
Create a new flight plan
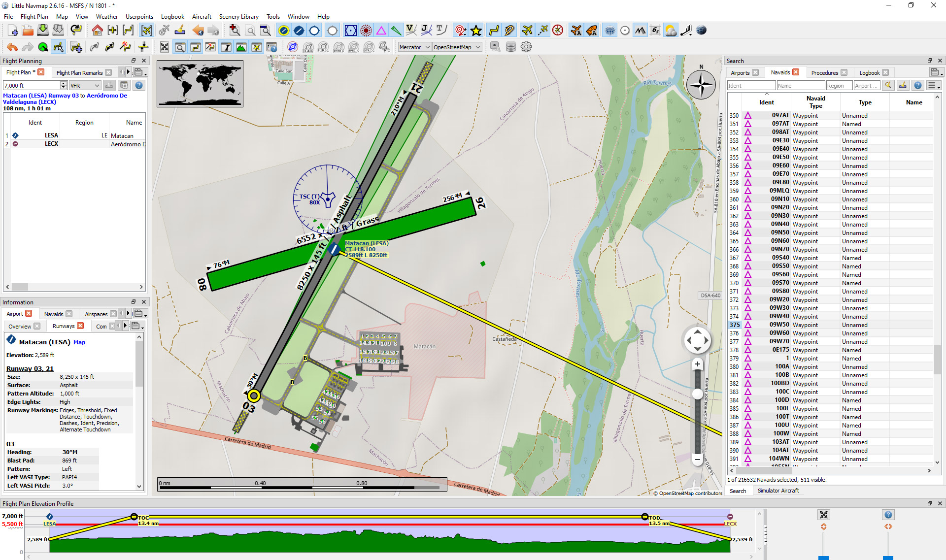tap(13, 31)
